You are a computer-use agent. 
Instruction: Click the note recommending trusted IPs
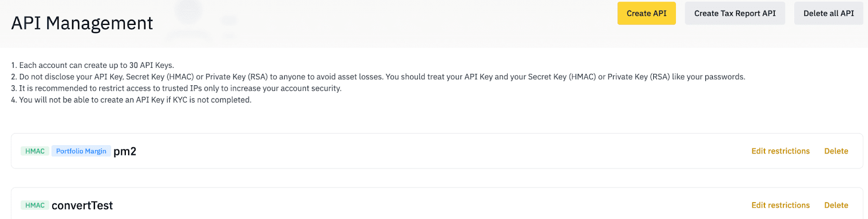click(176, 88)
